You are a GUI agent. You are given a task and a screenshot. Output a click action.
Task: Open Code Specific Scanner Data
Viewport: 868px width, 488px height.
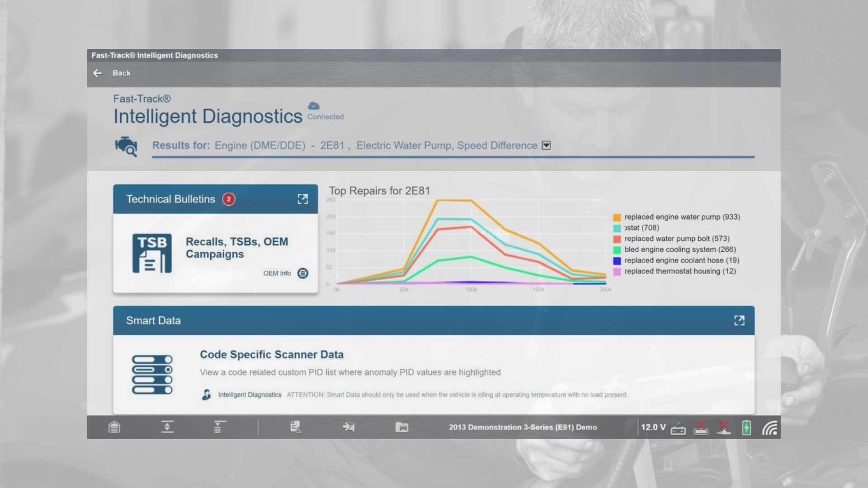click(x=272, y=355)
